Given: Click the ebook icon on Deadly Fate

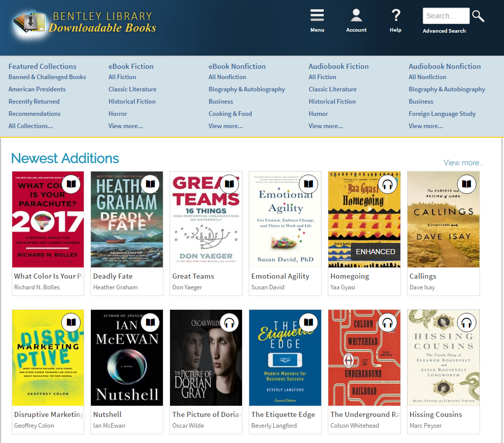Looking at the screenshot, I should pos(150,184).
